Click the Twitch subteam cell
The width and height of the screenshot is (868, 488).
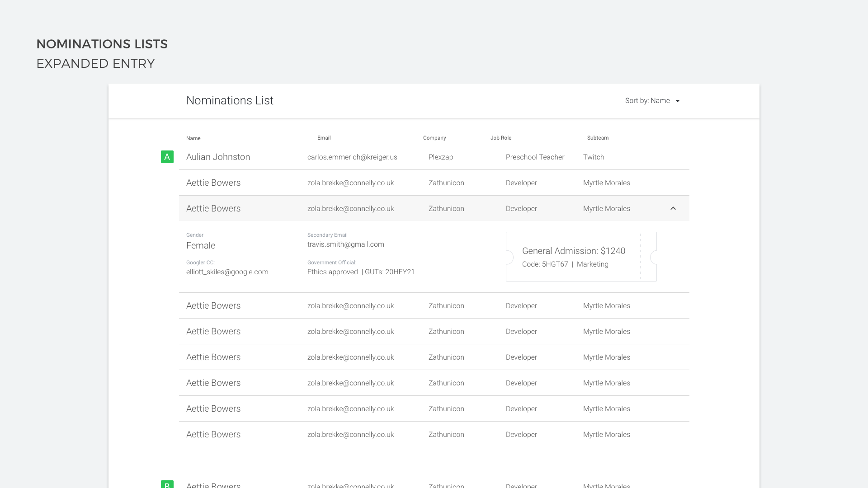coord(594,157)
